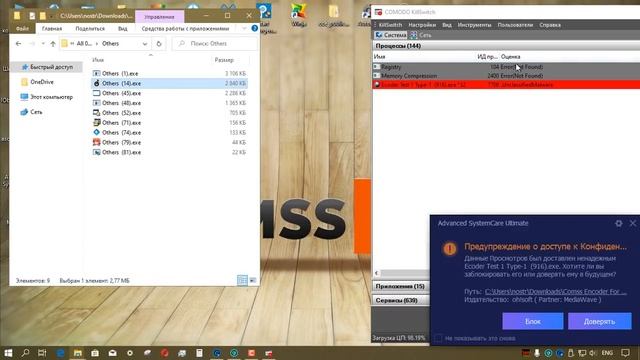Click the KillSwitch horizontal scroll left arrow
Image resolution: width=640 pixels, height=360 pixels.
pyautogui.click(x=377, y=273)
